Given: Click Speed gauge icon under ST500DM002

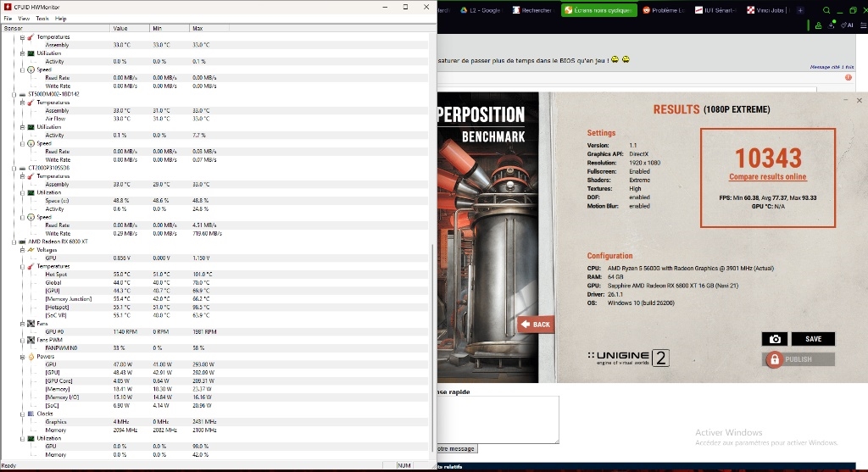Looking at the screenshot, I should [x=31, y=144].
